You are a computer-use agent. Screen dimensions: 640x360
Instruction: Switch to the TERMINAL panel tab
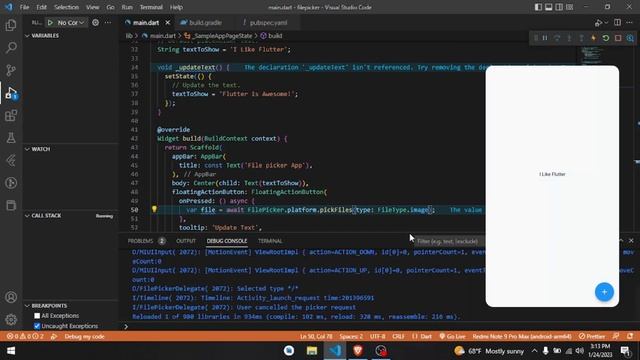pos(270,241)
